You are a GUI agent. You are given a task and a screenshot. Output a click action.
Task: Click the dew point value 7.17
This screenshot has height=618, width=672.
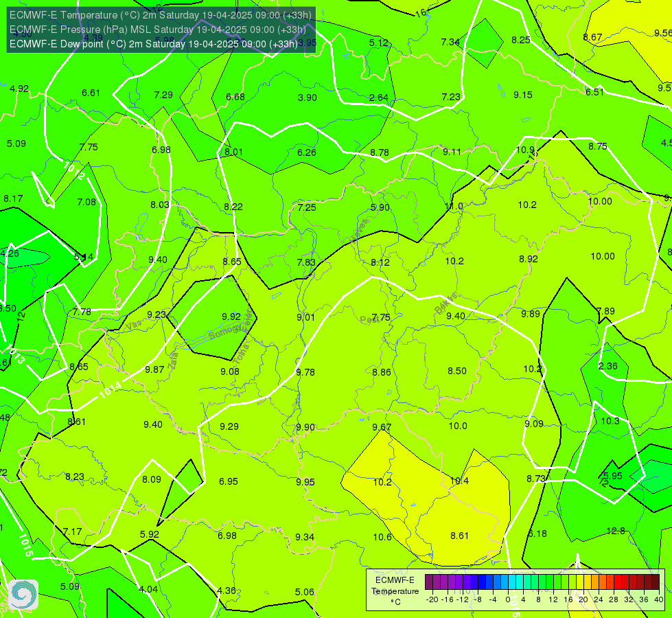[x=73, y=531]
